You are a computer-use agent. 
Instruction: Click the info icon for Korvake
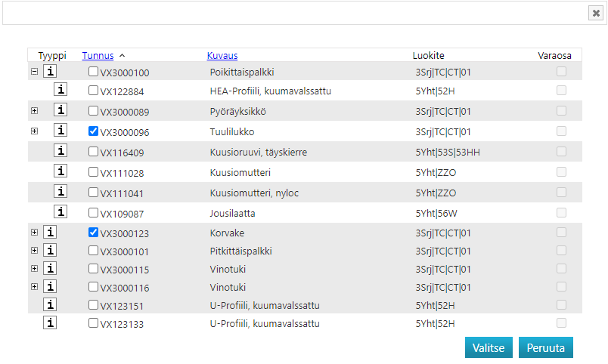(50, 232)
